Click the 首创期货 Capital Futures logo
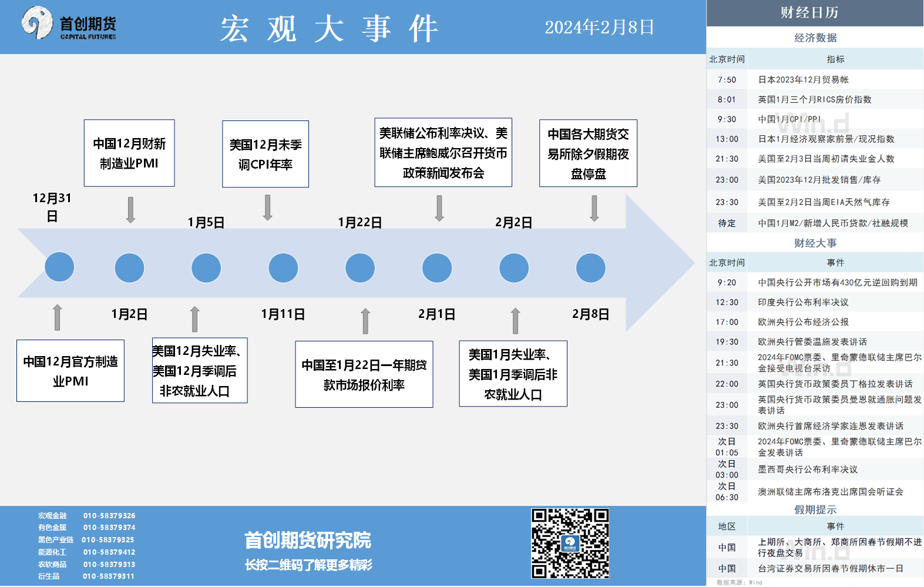This screenshot has height=587, width=924. click(69, 24)
